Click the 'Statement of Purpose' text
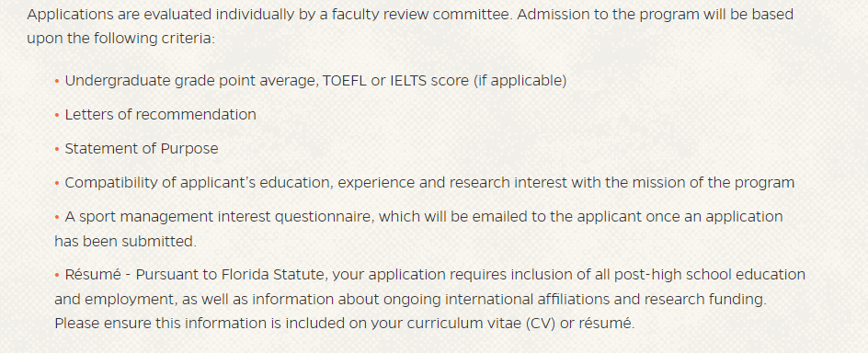This screenshot has height=353, width=868. [142, 149]
